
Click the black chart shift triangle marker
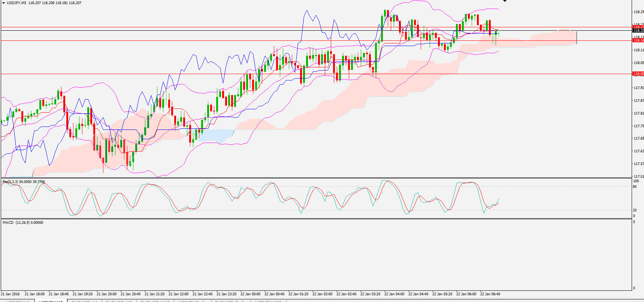[x=505, y=1]
